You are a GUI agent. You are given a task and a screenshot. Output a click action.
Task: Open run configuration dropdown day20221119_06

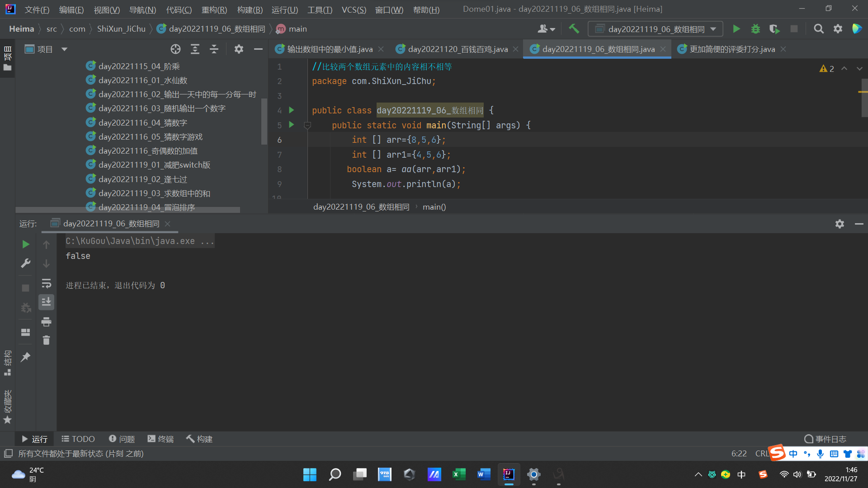coord(656,29)
